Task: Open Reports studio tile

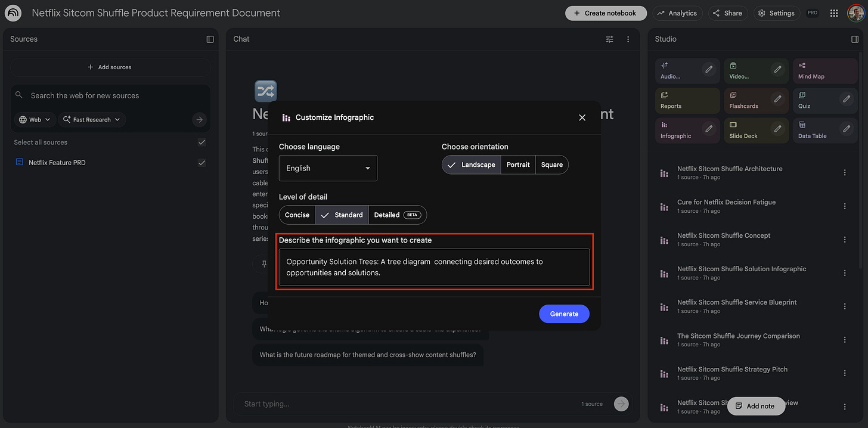Action: point(687,101)
